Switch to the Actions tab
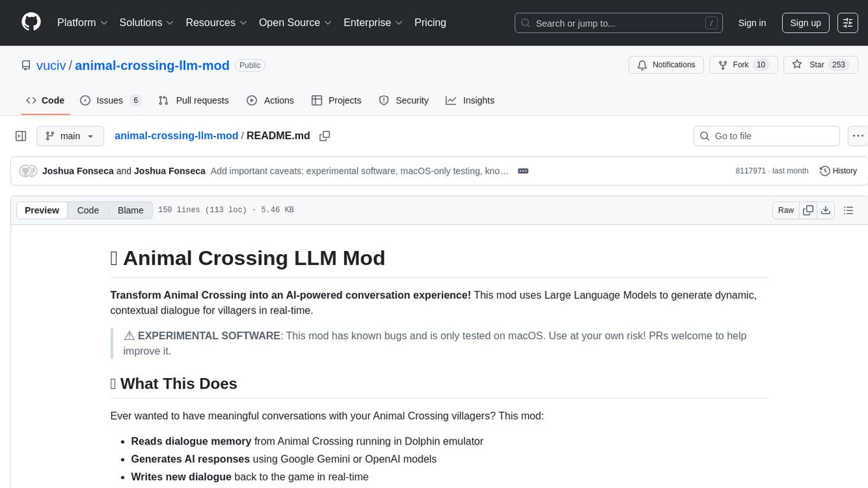Viewport: 868px width, 488px height. [x=270, y=100]
